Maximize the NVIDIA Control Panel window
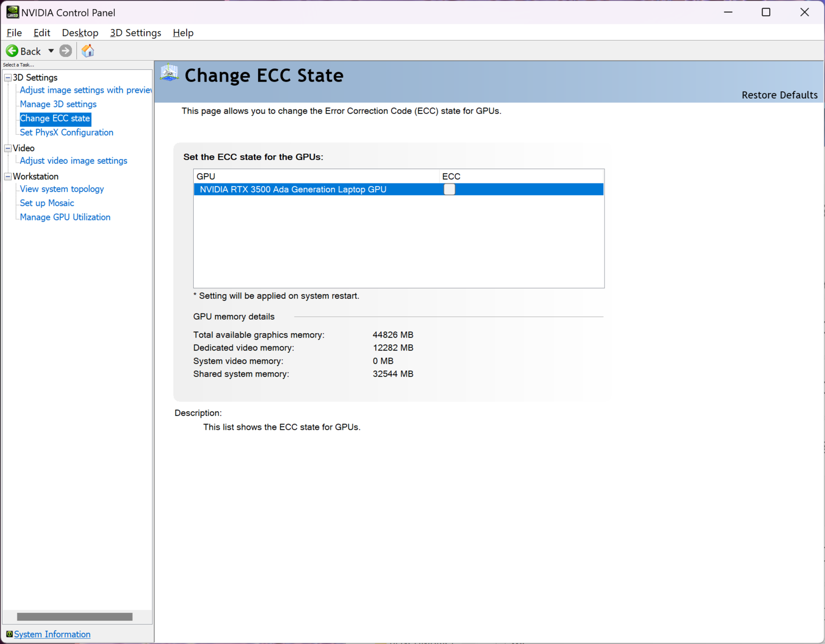 tap(766, 12)
